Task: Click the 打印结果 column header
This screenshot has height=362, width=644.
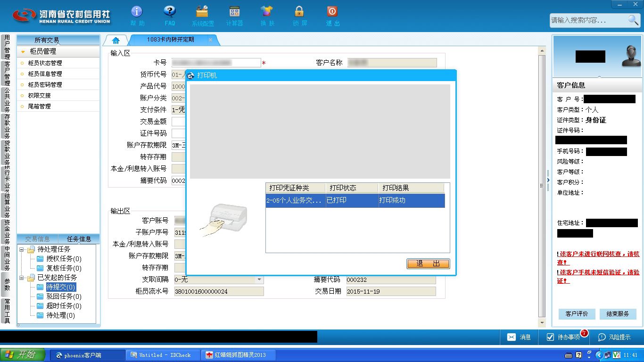Action: click(411, 188)
